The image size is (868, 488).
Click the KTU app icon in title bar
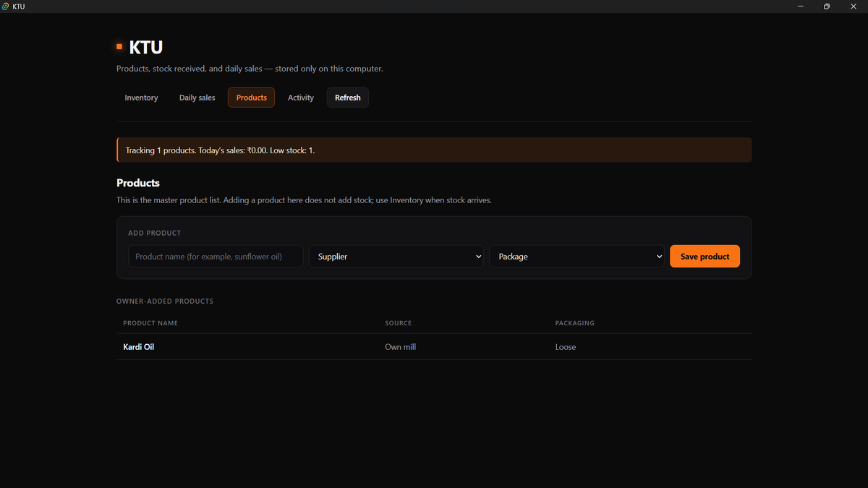point(6,7)
